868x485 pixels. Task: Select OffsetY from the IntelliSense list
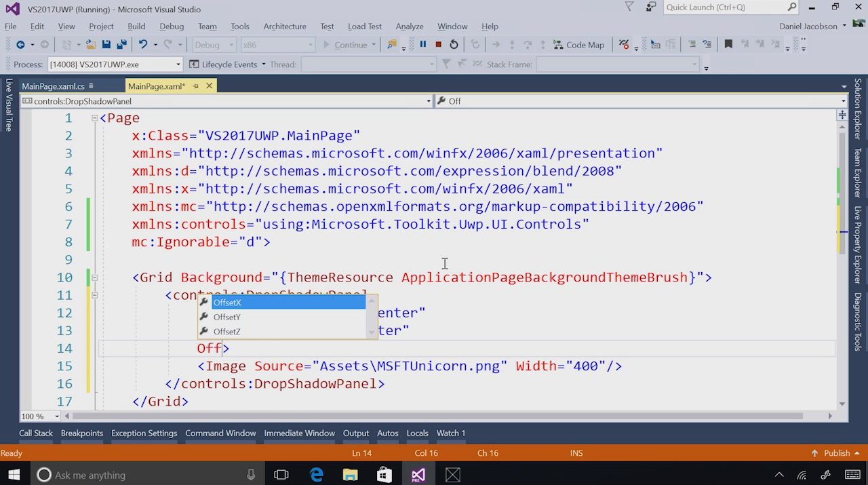click(227, 317)
